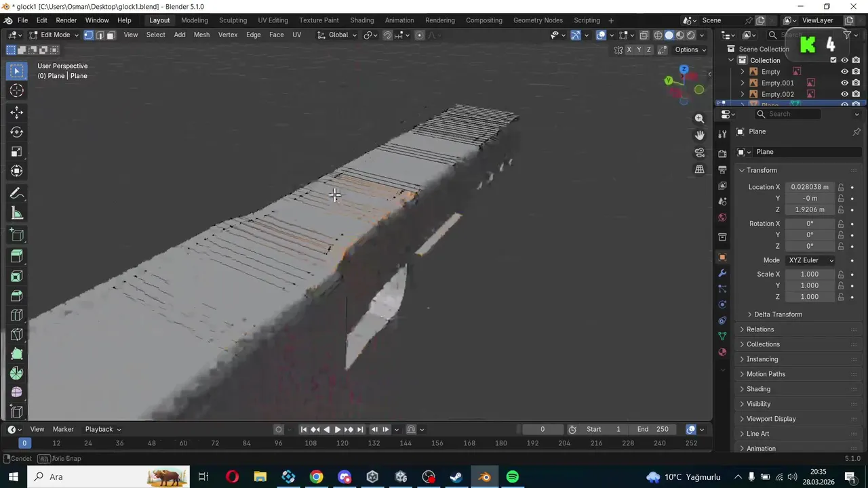Enable vertex select mode
The width and height of the screenshot is (868, 488).
point(88,35)
